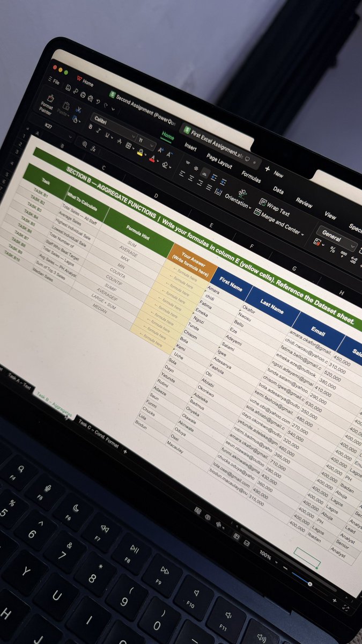
Task: Click the Cut scissors icon
Action: (x=78, y=110)
